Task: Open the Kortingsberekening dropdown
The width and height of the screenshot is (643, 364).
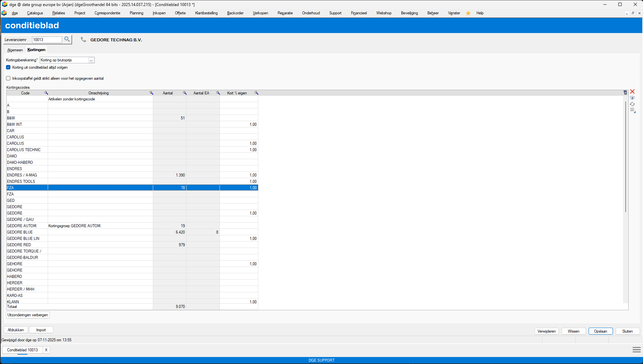Action: (x=91, y=60)
